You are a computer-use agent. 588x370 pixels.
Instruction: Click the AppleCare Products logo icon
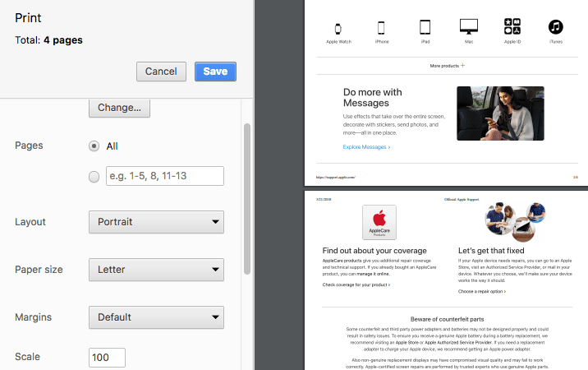(x=379, y=222)
